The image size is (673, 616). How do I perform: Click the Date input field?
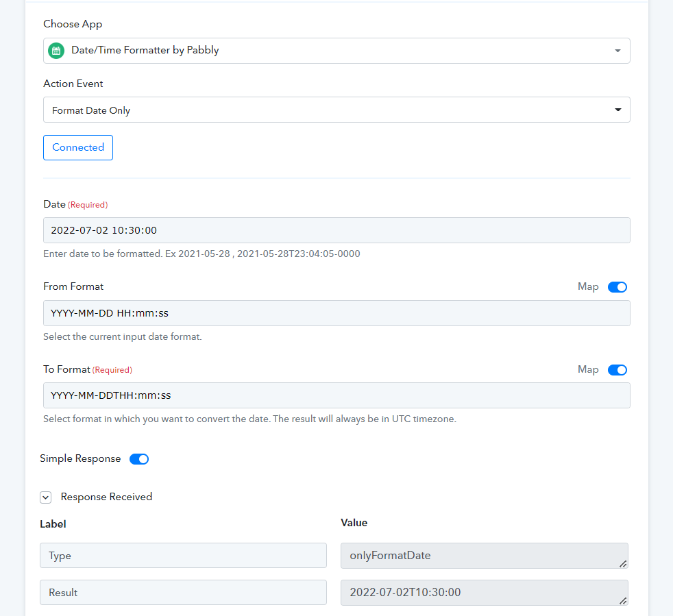pos(336,230)
